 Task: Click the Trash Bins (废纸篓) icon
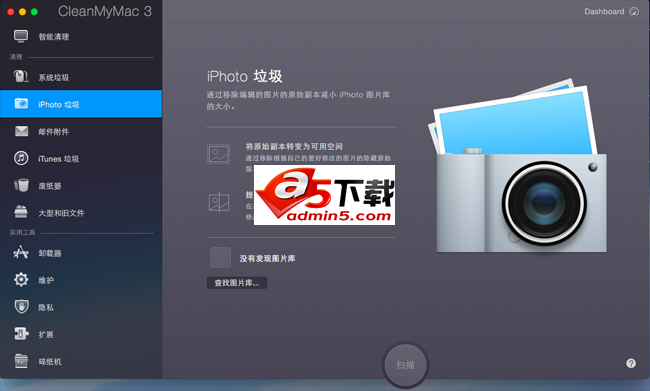click(x=21, y=185)
